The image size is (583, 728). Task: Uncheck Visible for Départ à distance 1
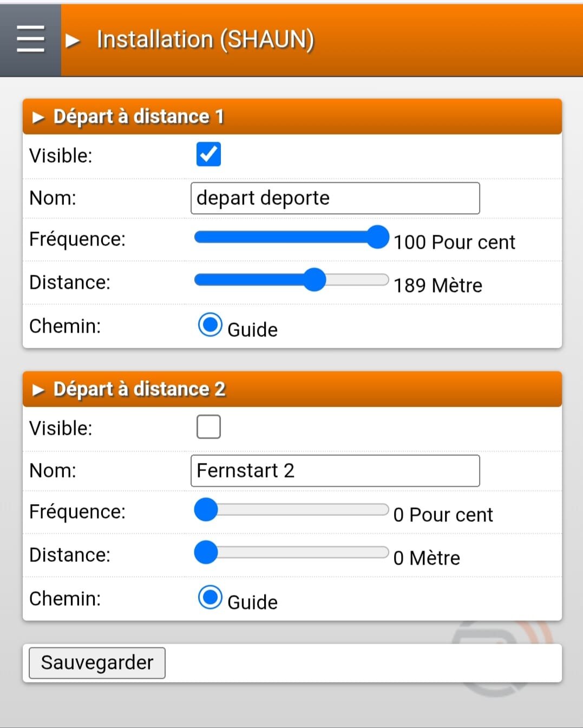coord(208,154)
